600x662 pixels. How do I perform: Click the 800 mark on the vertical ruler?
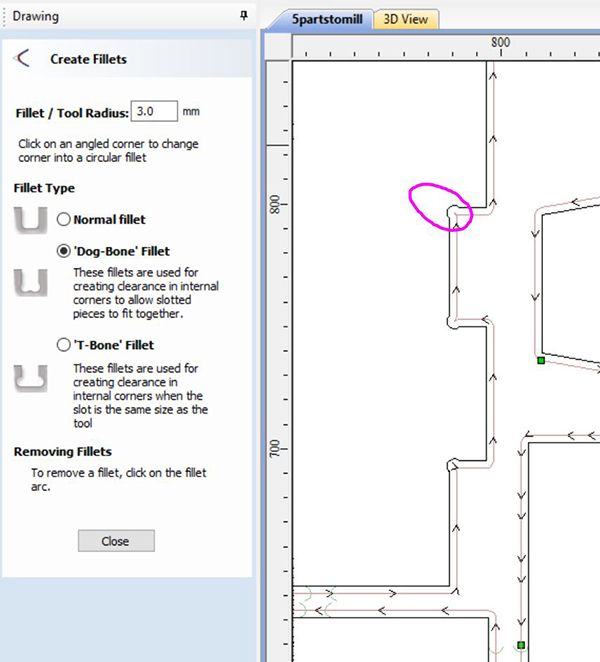click(275, 204)
